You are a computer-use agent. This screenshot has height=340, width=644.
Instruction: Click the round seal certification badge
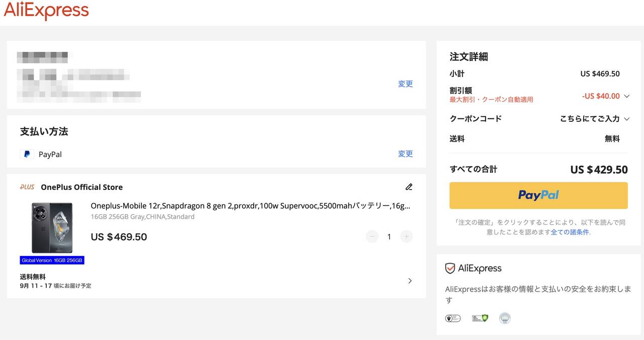click(505, 318)
